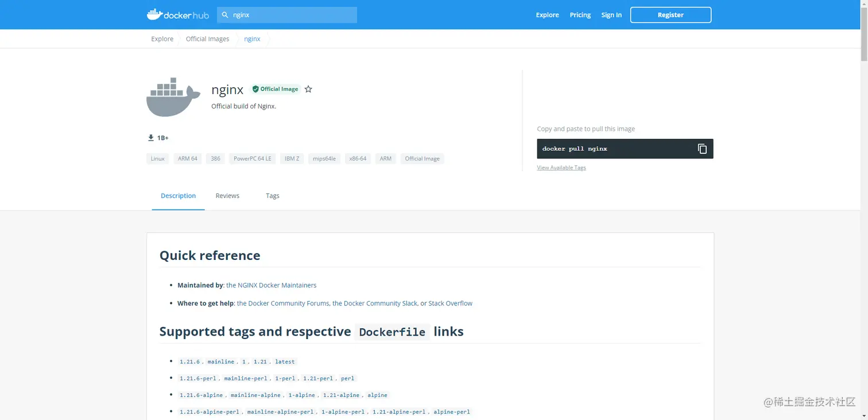This screenshot has height=420, width=868.
Task: Click the search magnifier icon
Action: click(225, 15)
